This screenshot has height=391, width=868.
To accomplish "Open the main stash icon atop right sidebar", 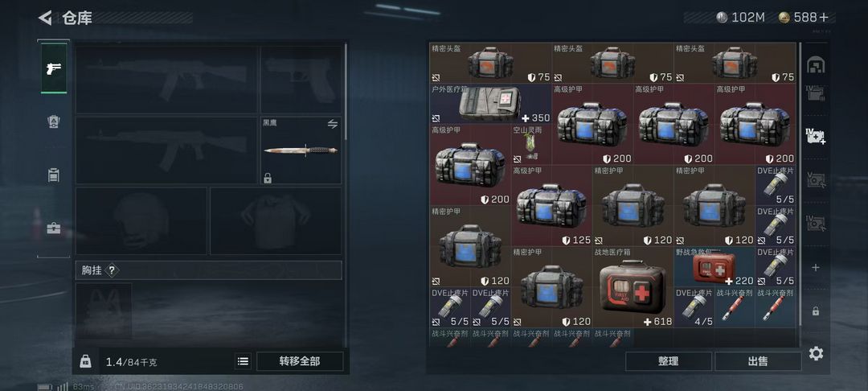I will pyautogui.click(x=816, y=65).
